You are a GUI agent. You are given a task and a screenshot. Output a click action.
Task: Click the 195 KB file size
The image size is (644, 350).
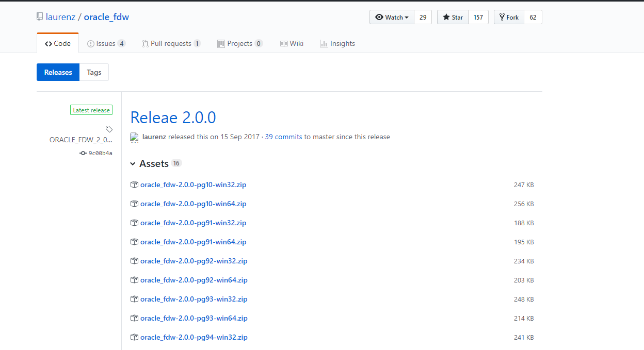[x=524, y=242]
